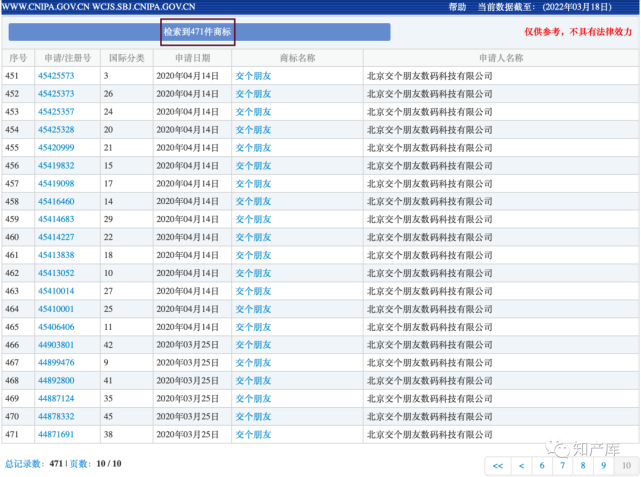The image size is (641, 477).
Task: Open registration number 45425373
Action: (x=56, y=94)
